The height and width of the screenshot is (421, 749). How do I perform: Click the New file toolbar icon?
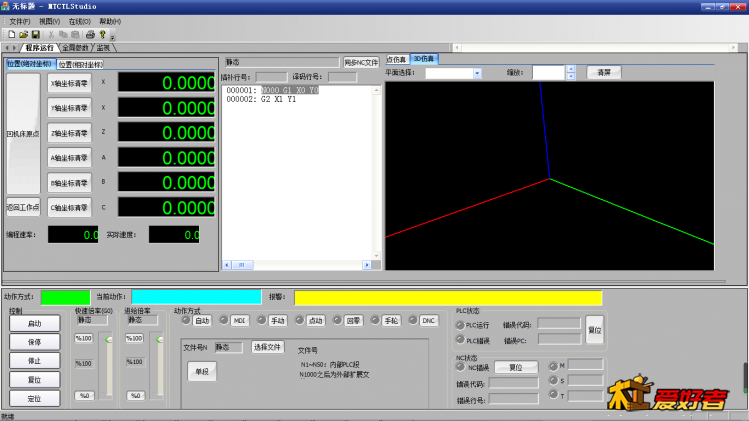[11, 34]
